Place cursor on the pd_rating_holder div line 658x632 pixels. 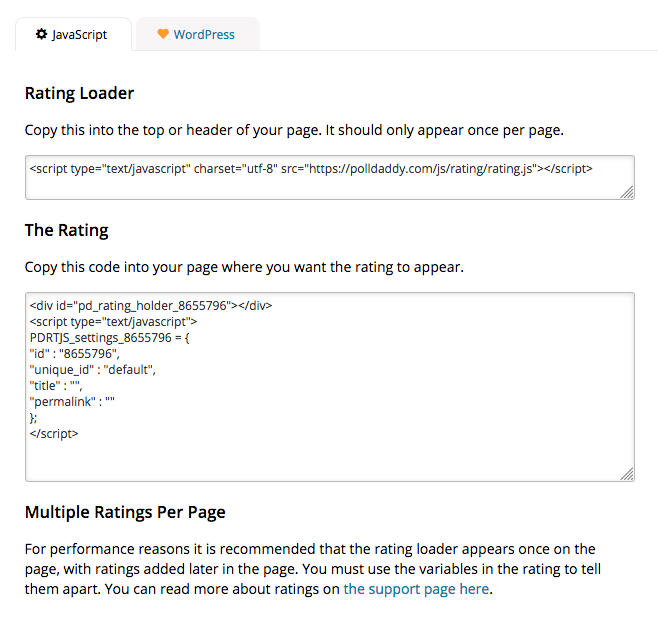coord(150,306)
